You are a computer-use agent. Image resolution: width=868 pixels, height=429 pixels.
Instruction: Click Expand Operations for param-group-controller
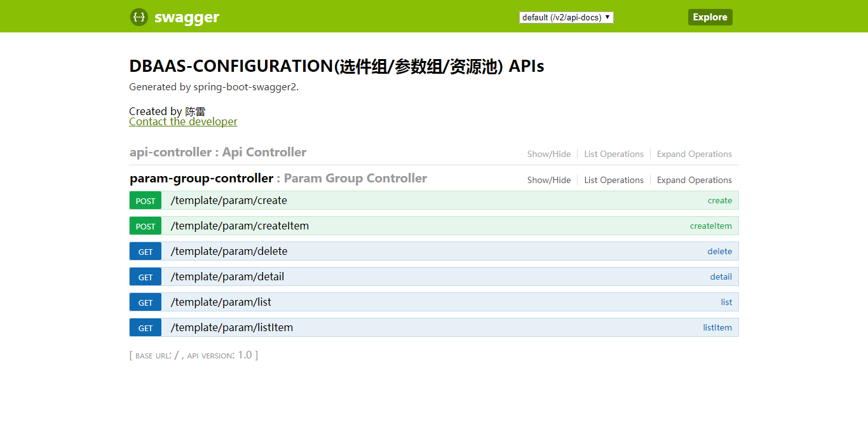(695, 180)
